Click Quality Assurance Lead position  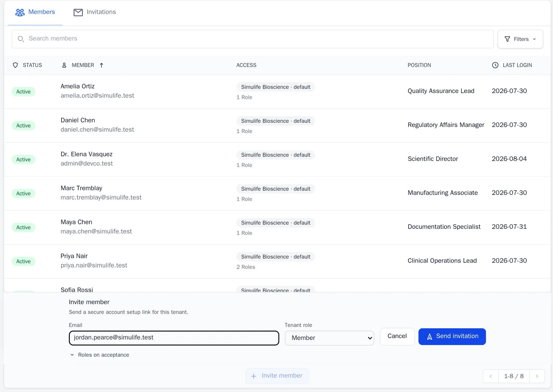coord(441,91)
